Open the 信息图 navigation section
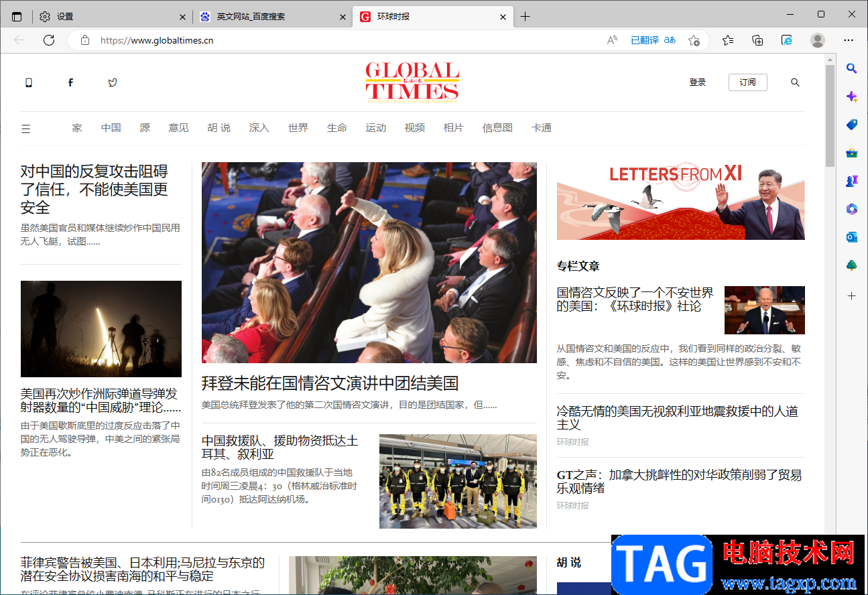The image size is (868, 595). [497, 128]
